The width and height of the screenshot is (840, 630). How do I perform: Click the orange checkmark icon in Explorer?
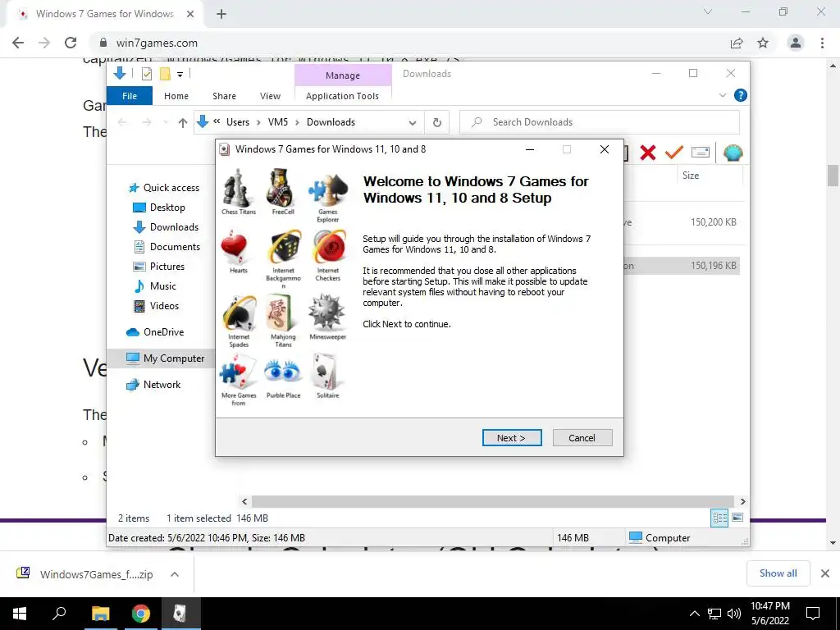pyautogui.click(x=674, y=153)
